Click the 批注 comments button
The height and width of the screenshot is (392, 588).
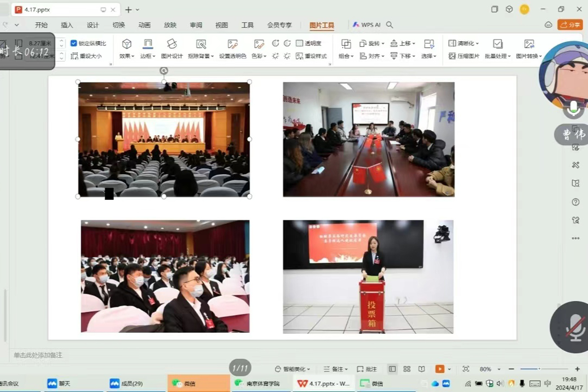pyautogui.click(x=367, y=369)
